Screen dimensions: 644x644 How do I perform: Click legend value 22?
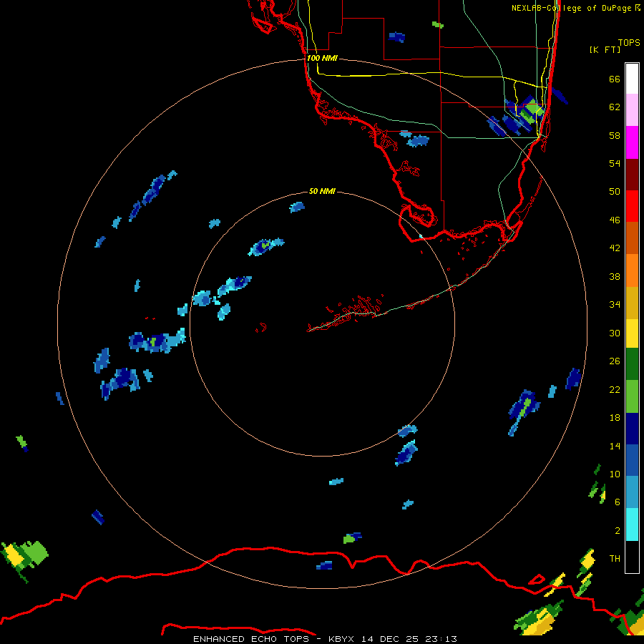click(x=615, y=389)
